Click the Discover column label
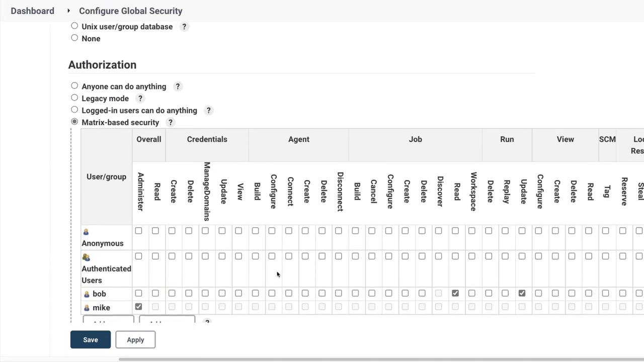Viewport: 644px width, 362px height. 440,192
